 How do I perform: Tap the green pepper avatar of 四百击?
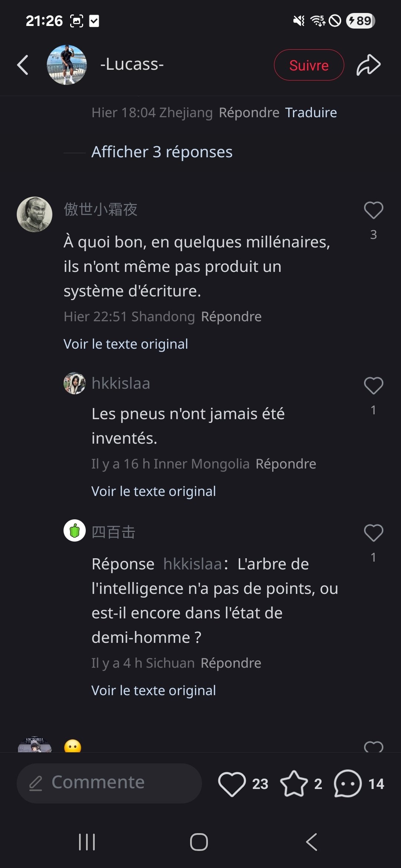[75, 530]
